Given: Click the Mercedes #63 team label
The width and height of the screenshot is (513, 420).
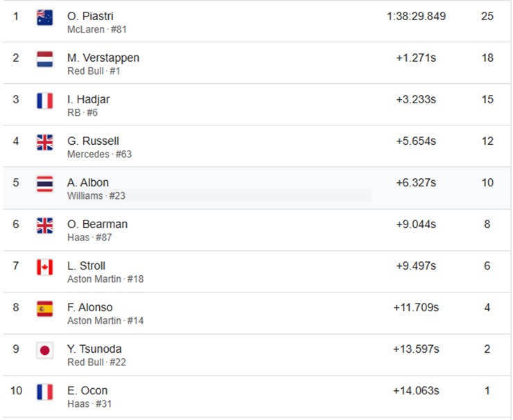Looking at the screenshot, I should [x=99, y=154].
